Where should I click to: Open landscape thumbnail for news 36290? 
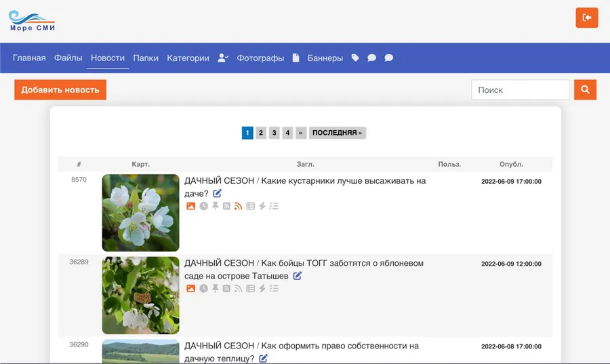pyautogui.click(x=140, y=351)
